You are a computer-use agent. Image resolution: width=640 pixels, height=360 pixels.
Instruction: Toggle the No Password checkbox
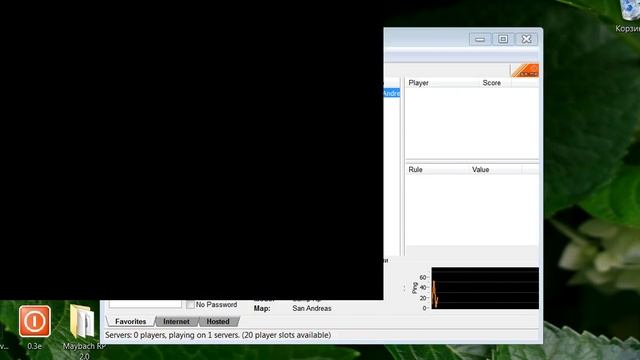point(190,304)
